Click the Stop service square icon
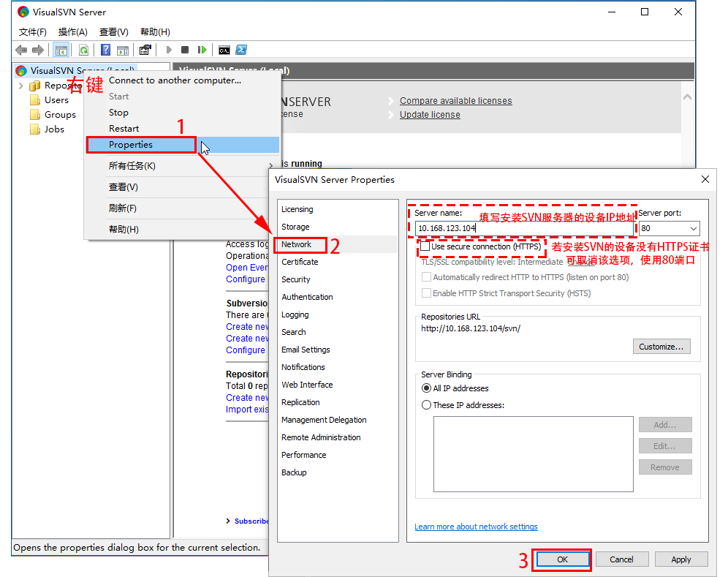 [185, 50]
